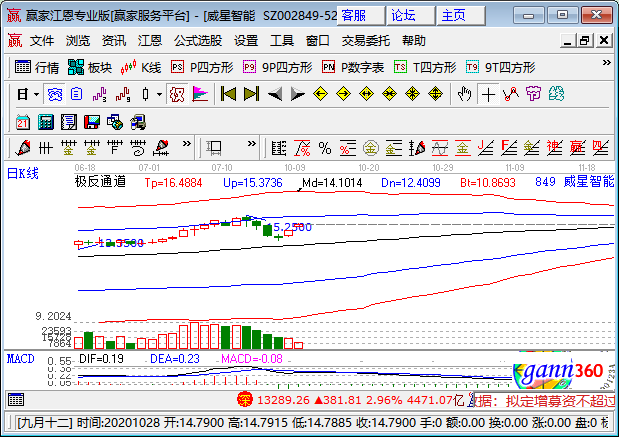Open the P四方形 tool
The width and height of the screenshot is (619, 437).
click(x=202, y=68)
